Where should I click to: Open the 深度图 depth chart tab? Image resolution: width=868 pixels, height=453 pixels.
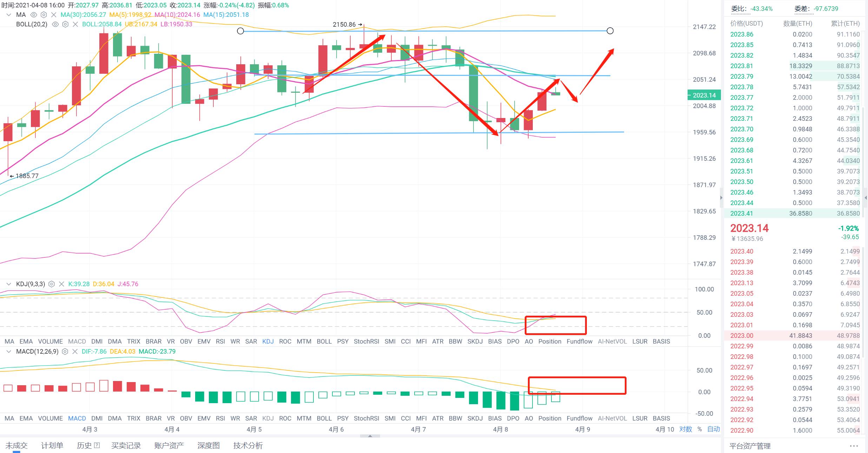(x=208, y=446)
